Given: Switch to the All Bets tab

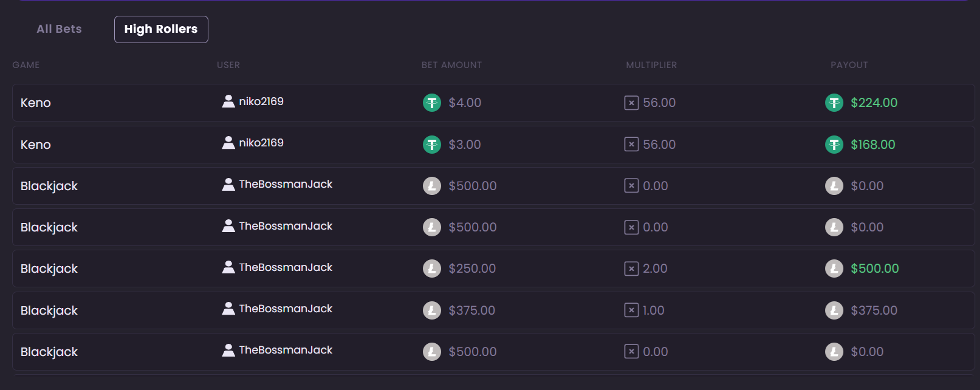Looking at the screenshot, I should (x=59, y=29).
